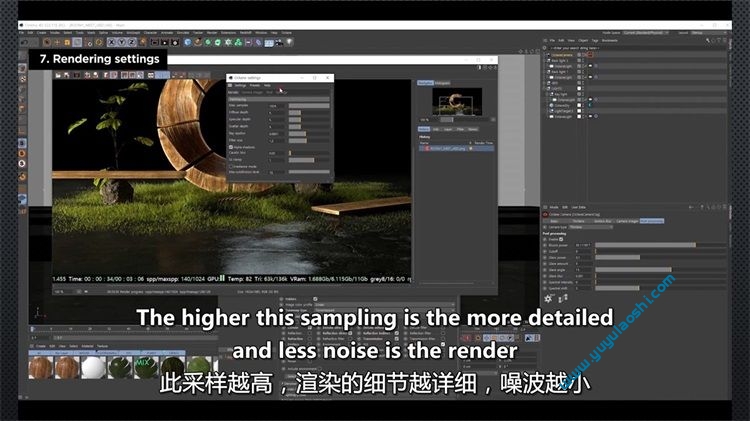Select the Scale tool
The width and height of the screenshot is (750, 421).
pyautogui.click(x=67, y=42)
